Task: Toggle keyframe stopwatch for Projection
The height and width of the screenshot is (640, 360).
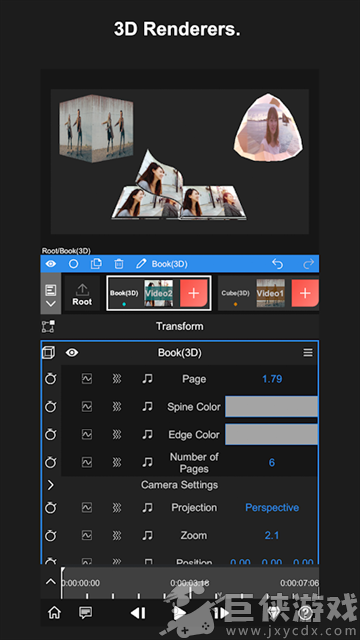Action: coord(51,508)
